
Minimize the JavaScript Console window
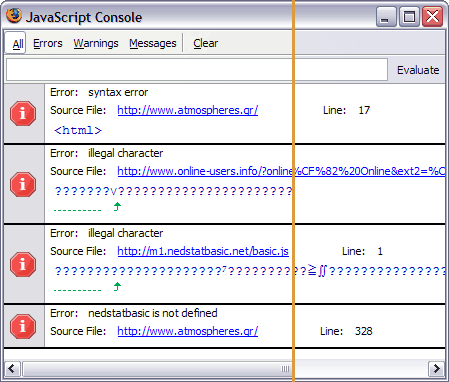tap(386, 17)
